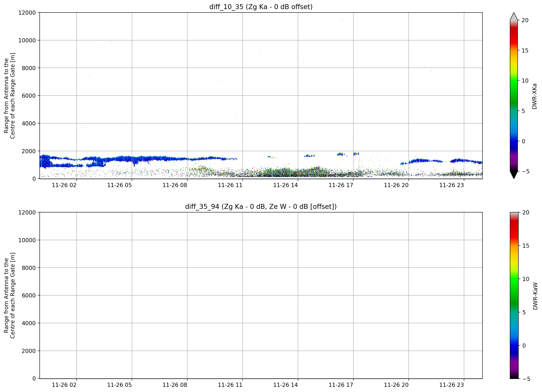Click the bottom plot's "11-26 14" time label
542x392 pixels.
click(285, 385)
